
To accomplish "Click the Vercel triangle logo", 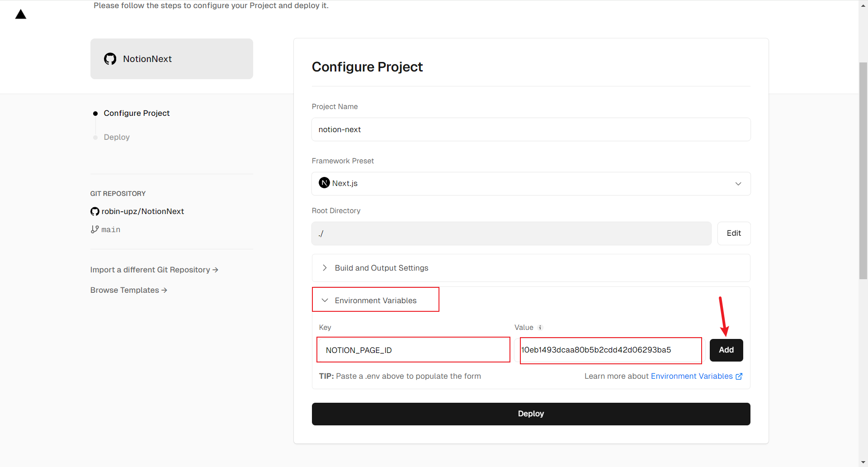I will pyautogui.click(x=21, y=14).
